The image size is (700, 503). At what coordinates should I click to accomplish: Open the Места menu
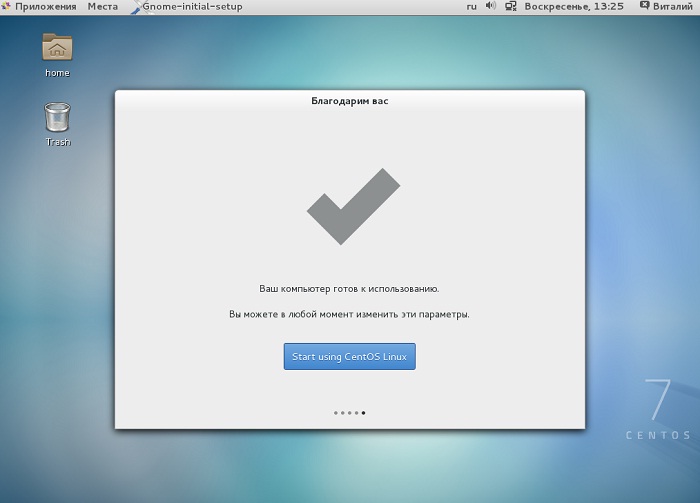[103, 7]
